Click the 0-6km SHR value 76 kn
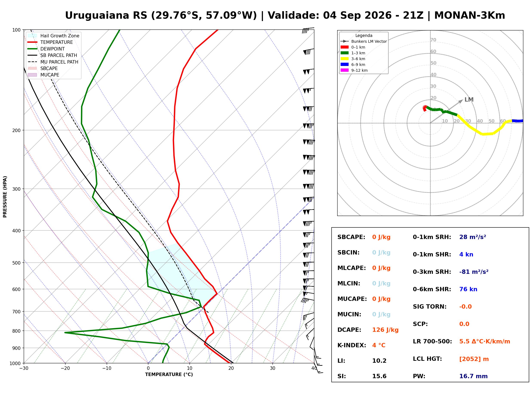 468,289
